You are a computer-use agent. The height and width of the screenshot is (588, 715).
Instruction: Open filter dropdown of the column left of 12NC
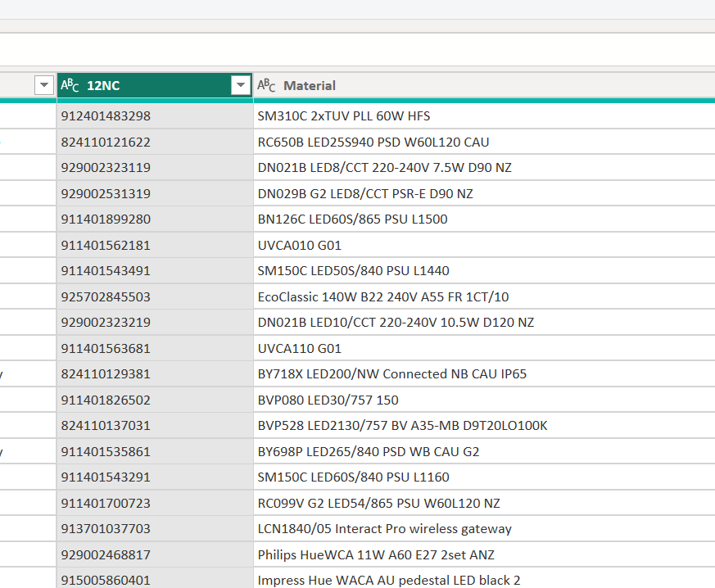[44, 85]
